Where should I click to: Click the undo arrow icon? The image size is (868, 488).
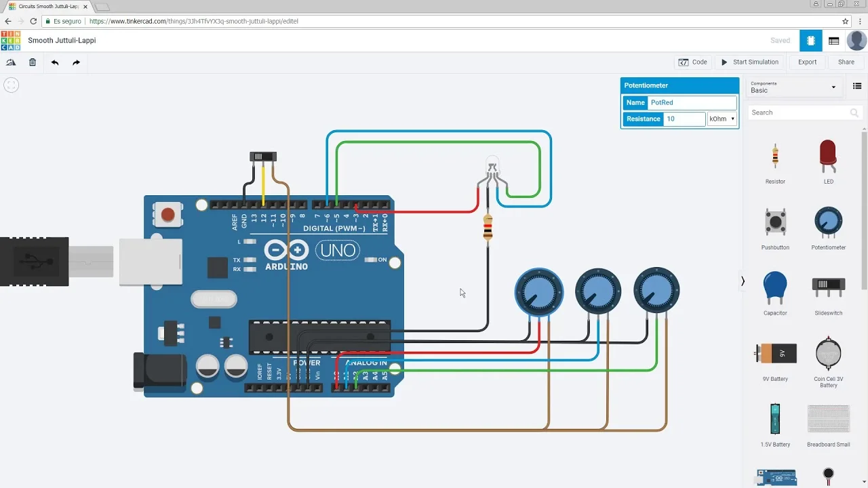coord(55,62)
